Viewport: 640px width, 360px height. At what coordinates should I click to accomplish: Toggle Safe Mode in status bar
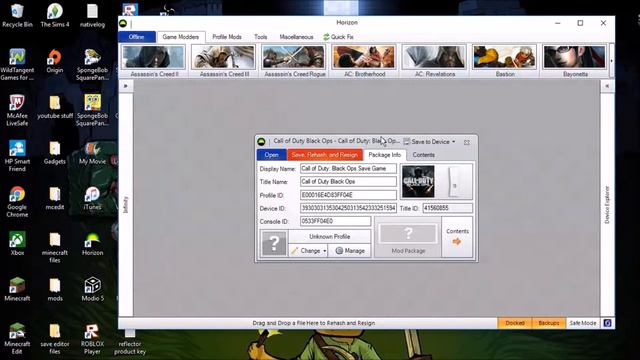pyautogui.click(x=582, y=323)
